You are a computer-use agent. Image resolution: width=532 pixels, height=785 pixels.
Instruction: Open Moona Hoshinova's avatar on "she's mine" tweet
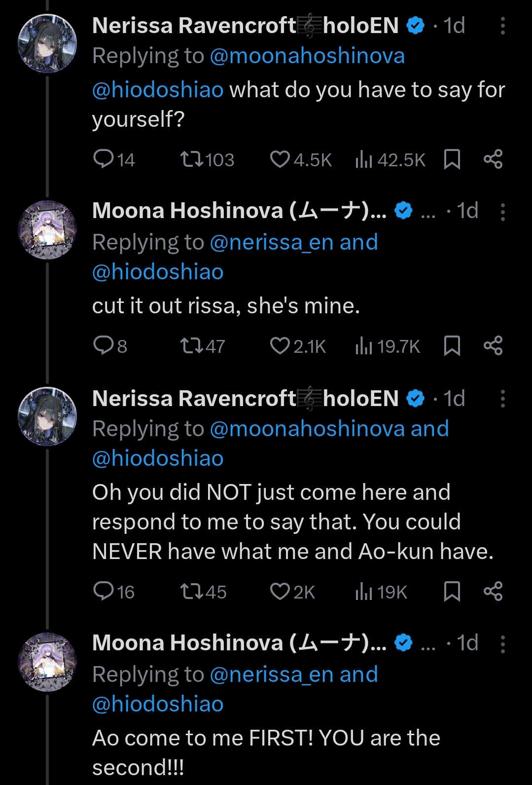click(47, 230)
